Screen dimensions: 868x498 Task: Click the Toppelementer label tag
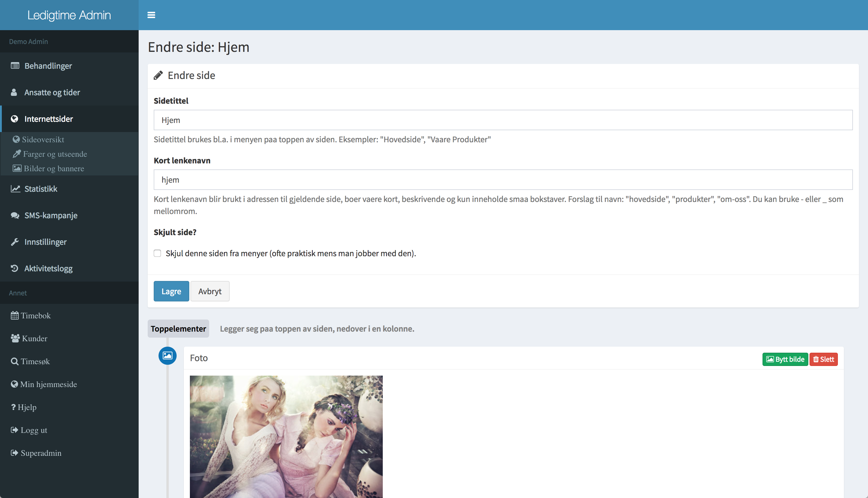pyautogui.click(x=178, y=329)
